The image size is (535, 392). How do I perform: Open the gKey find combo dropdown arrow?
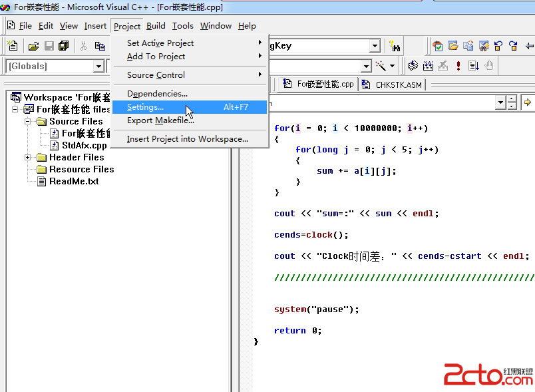click(x=375, y=46)
